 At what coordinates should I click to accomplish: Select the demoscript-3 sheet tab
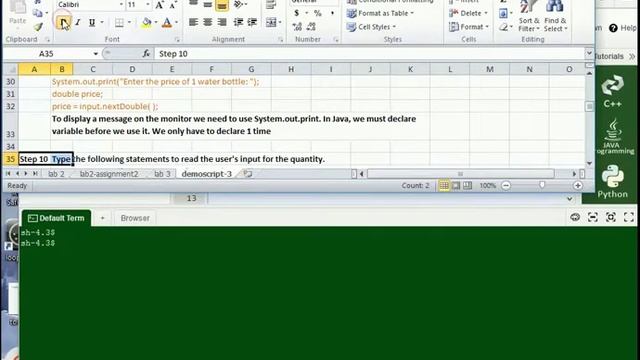(x=207, y=174)
